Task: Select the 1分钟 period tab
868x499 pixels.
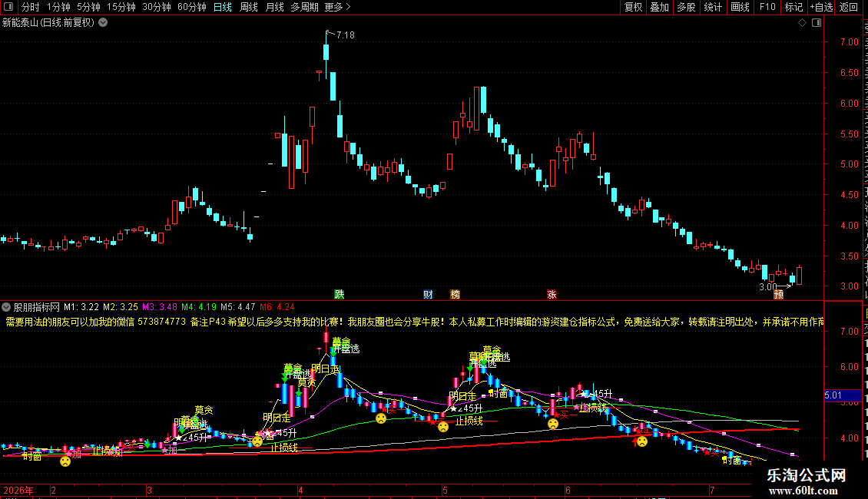Action: coord(58,7)
